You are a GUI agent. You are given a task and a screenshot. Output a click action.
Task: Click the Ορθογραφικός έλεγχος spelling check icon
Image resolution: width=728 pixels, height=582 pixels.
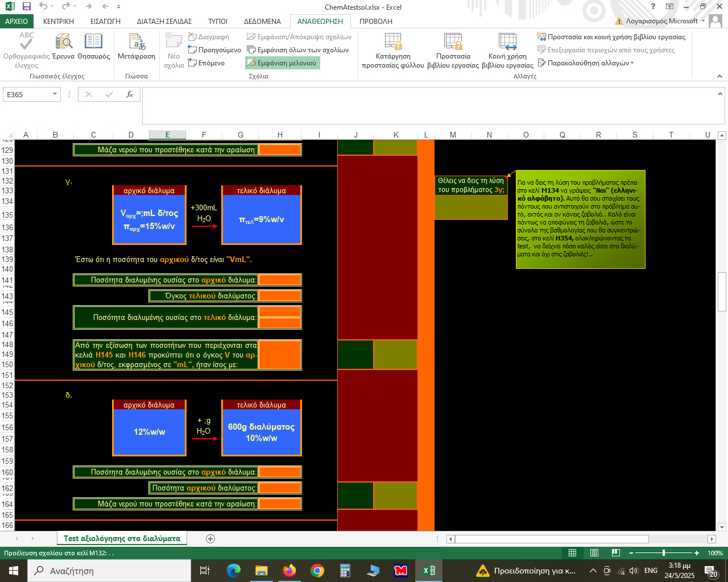click(x=26, y=43)
